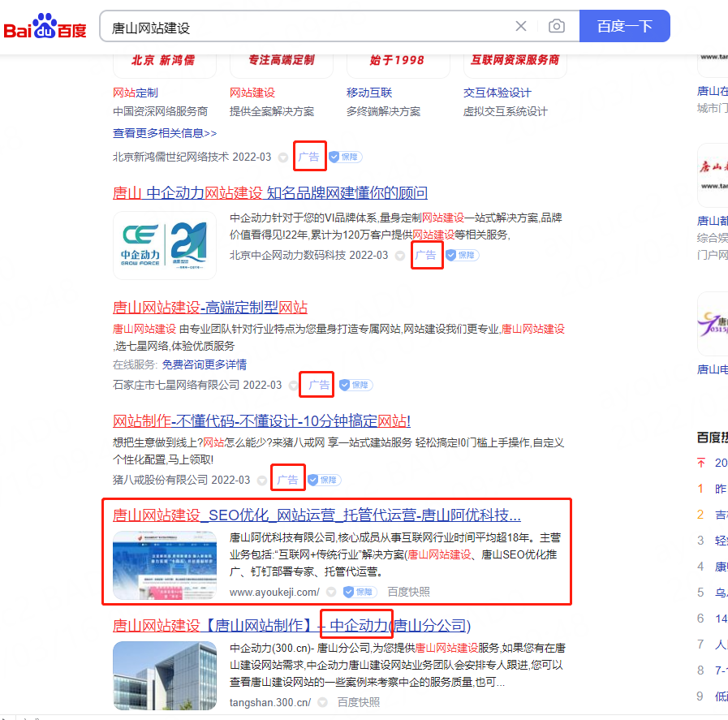Viewport: 728px width, 720px height.
Task: Click the 保障 badge beside 猪八戒股份有限公司
Action: 324,480
